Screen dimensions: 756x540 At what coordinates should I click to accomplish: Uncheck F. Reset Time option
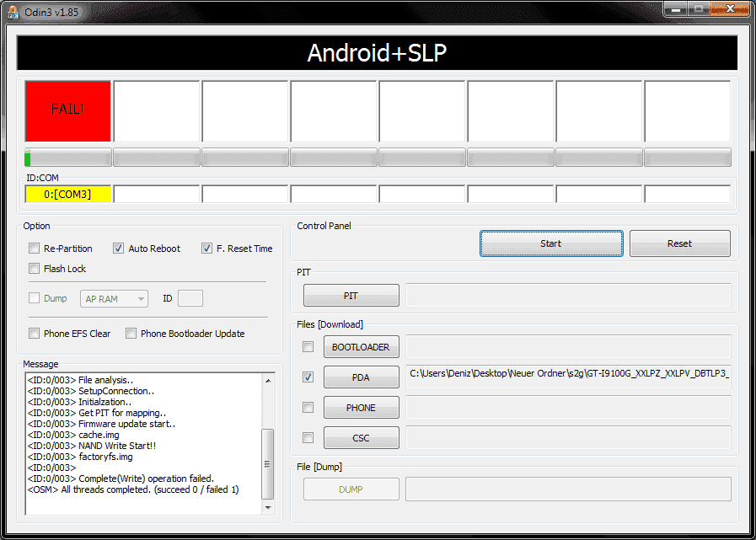point(206,249)
